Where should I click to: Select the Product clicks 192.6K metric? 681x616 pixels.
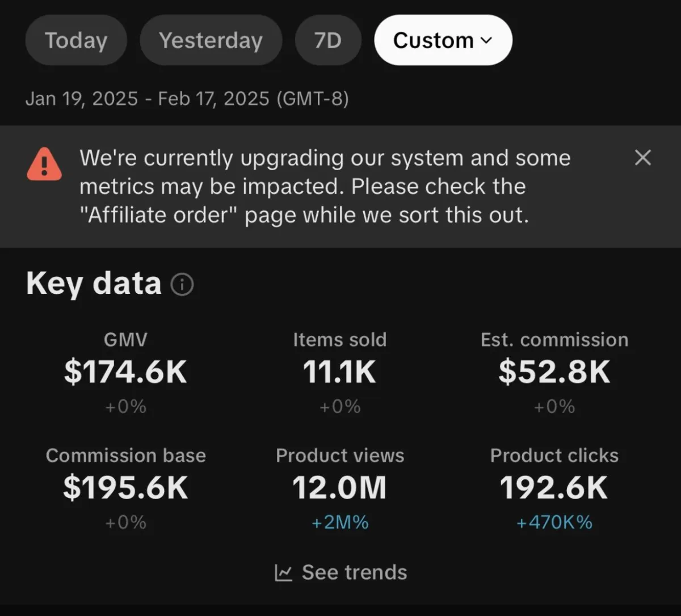point(554,488)
